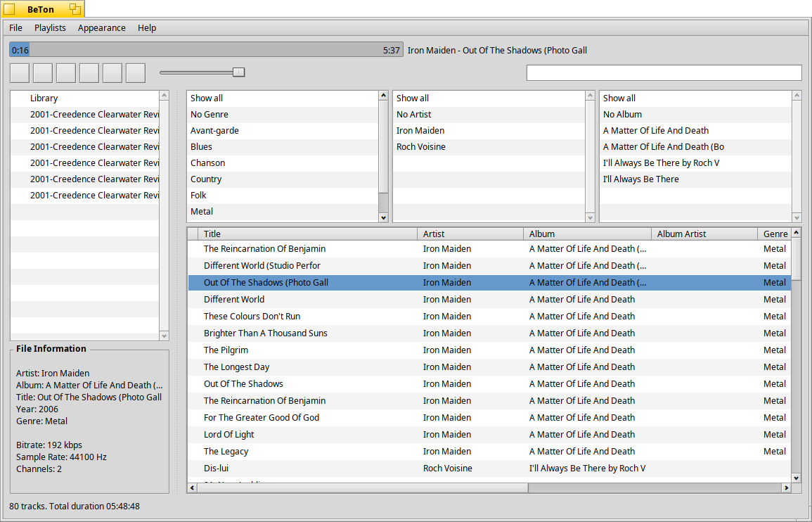Click the song seek progress bar

coord(206,50)
